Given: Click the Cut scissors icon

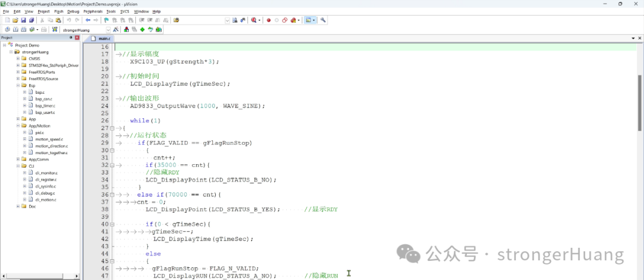Looking at the screenshot, I should (x=42, y=20).
